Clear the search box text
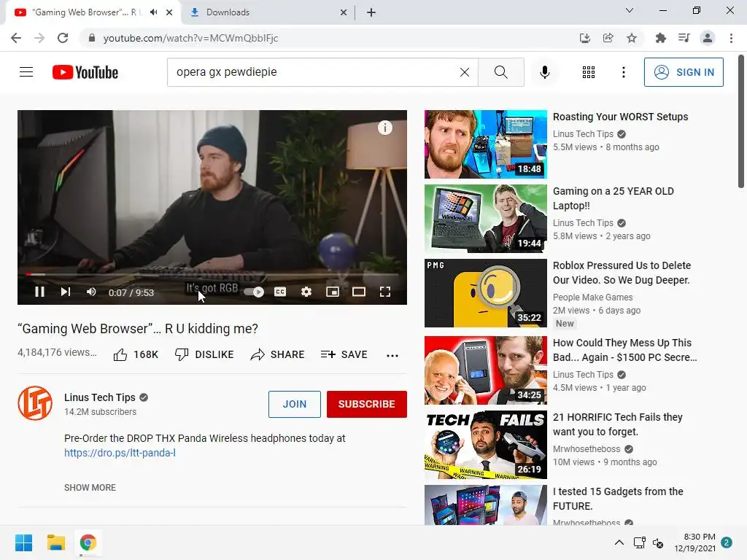 465,72
